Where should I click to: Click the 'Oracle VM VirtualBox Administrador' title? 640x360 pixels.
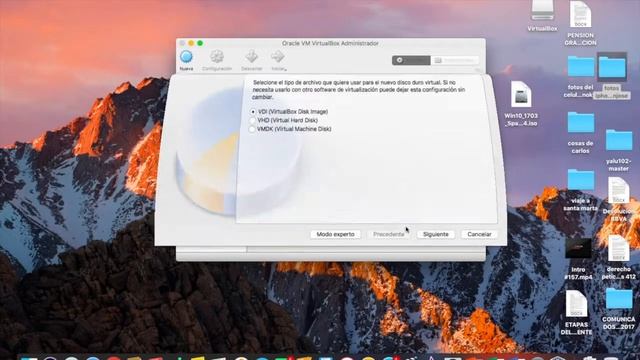coord(330,43)
